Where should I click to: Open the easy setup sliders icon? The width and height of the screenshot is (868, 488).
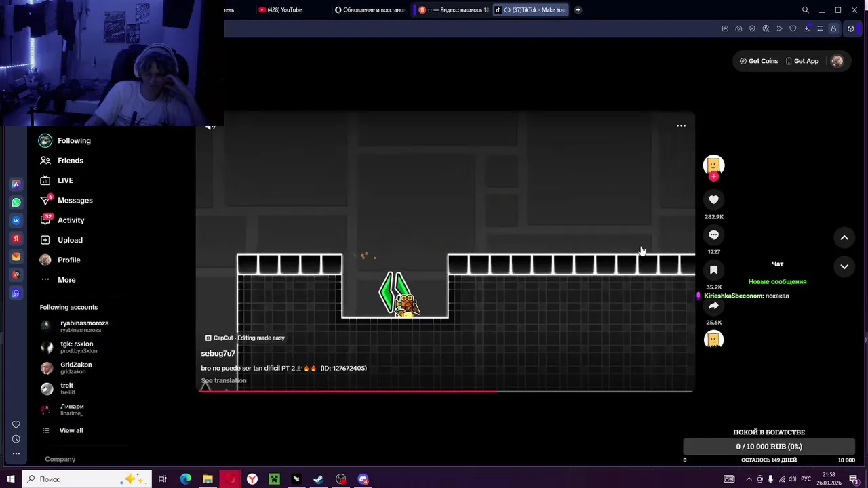click(820, 28)
